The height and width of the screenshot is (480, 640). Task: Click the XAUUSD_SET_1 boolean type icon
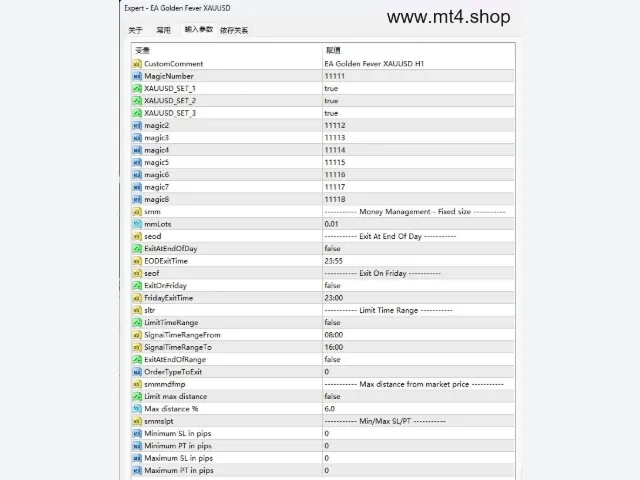pos(137,88)
